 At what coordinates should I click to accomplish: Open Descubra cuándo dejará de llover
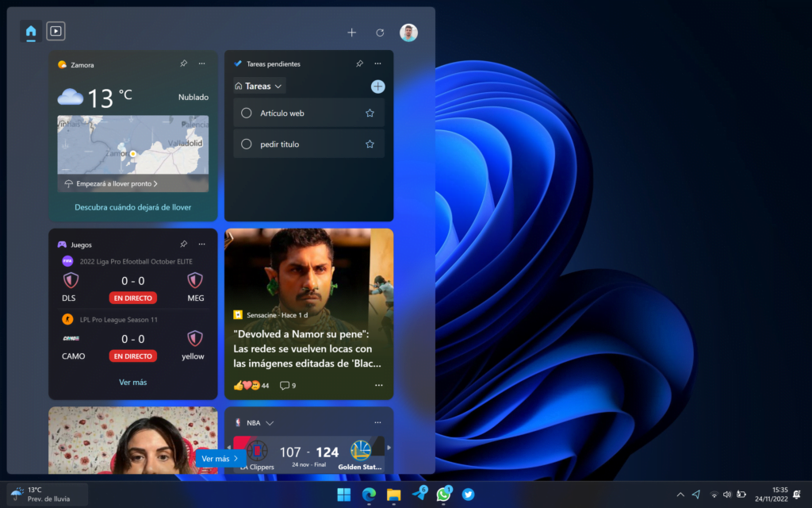coord(132,206)
